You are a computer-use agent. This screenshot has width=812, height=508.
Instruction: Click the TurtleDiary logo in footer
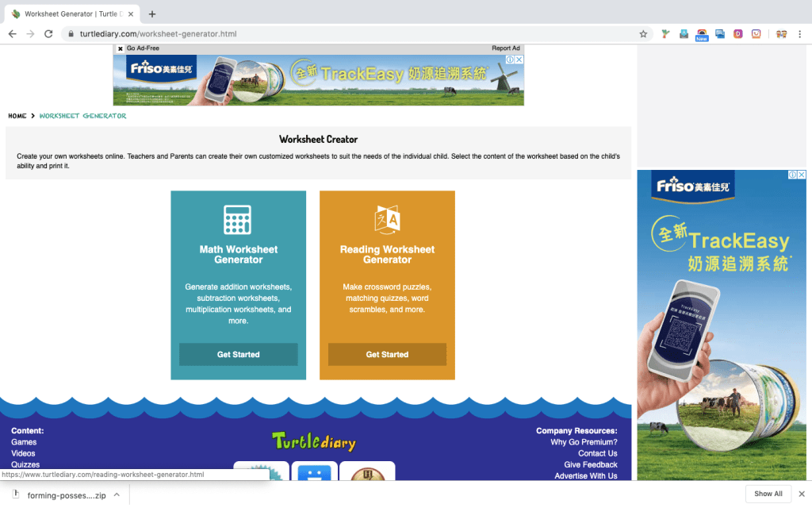tap(314, 441)
